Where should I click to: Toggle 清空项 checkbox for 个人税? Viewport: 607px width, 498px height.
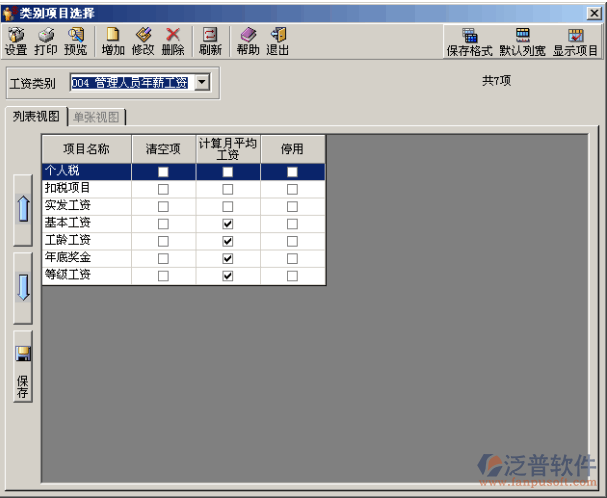point(163,172)
